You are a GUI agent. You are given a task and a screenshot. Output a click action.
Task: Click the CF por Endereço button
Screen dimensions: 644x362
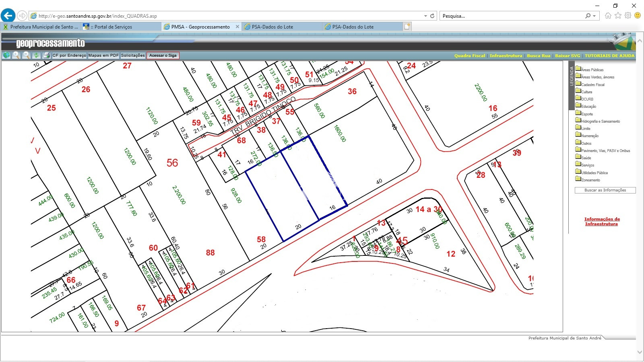[69, 56]
